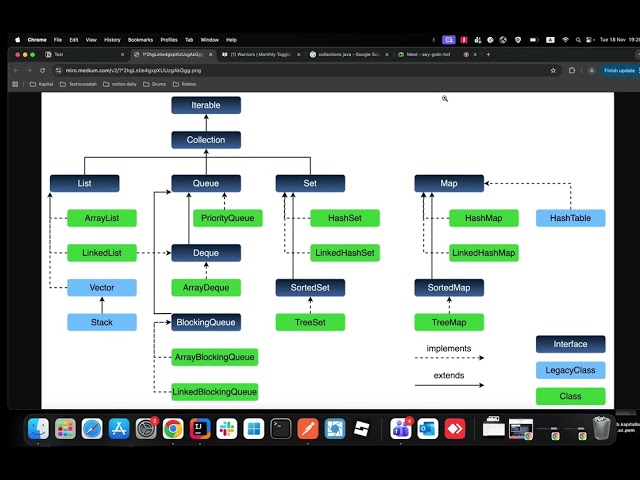Viewport: 640px width, 480px height.
Task: Switch to the collections java Google Search tab
Action: click(349, 54)
